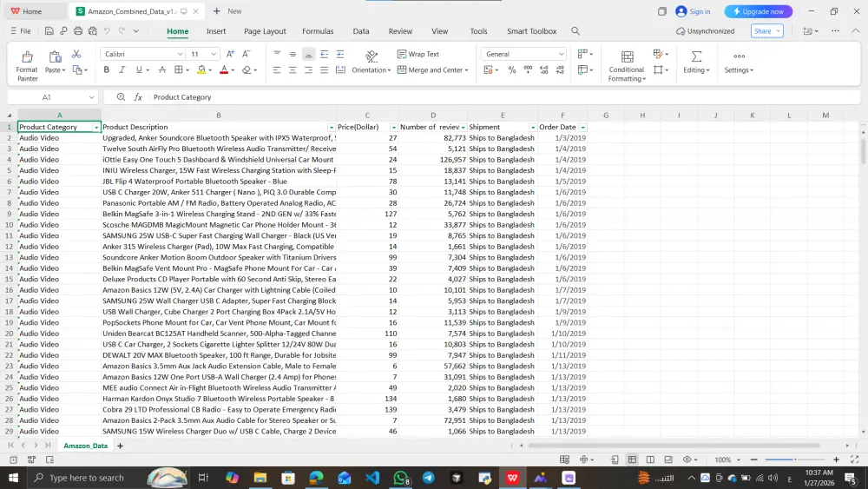This screenshot has height=489, width=868.
Task: Click the cut scissors icon
Action: tap(76, 54)
